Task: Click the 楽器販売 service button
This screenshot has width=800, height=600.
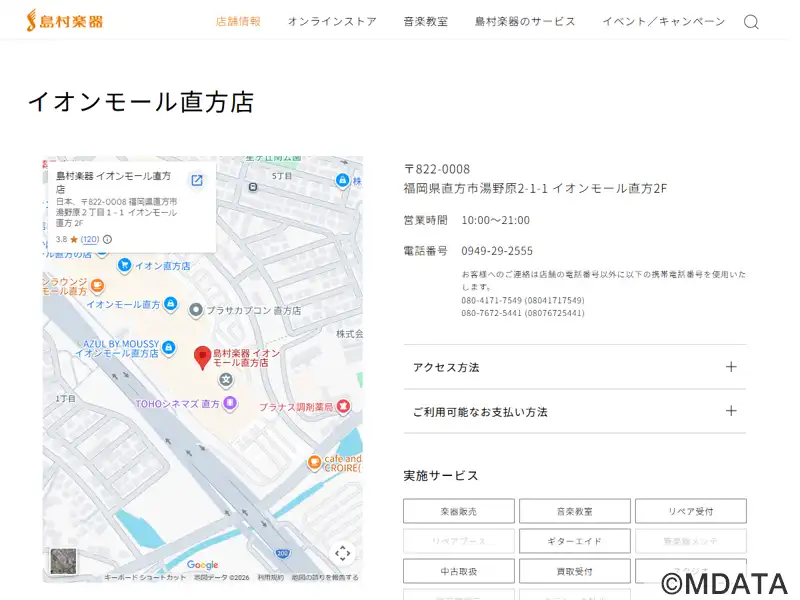Action: (x=459, y=511)
